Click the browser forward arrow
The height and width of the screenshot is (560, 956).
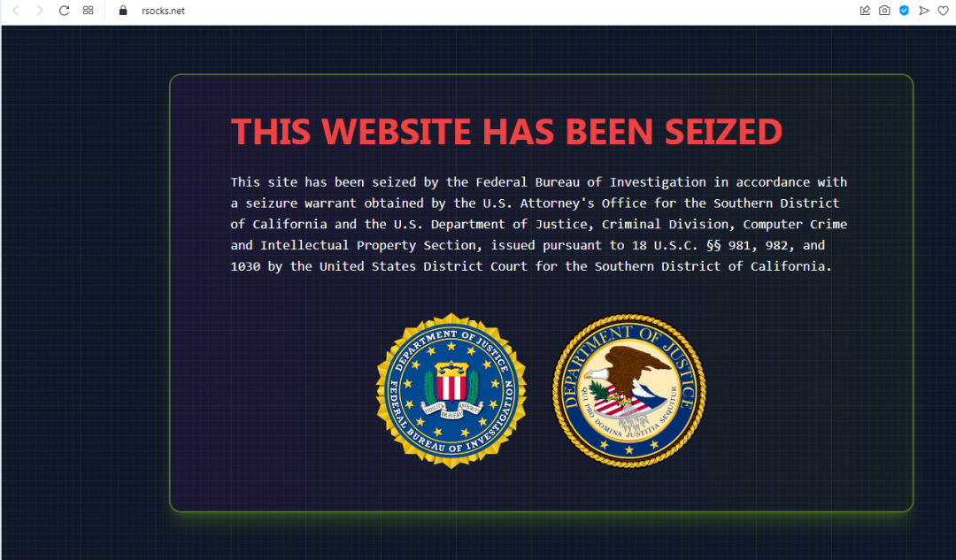[40, 11]
